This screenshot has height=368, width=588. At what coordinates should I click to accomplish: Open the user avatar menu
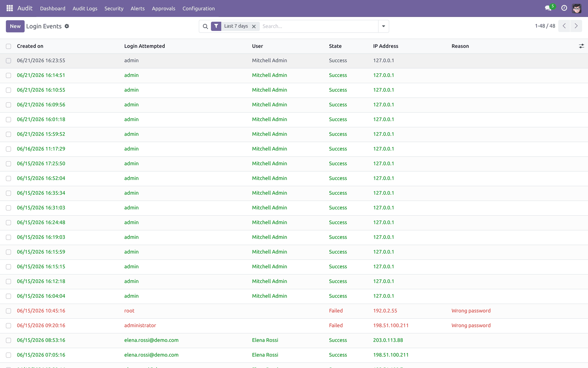[577, 8]
